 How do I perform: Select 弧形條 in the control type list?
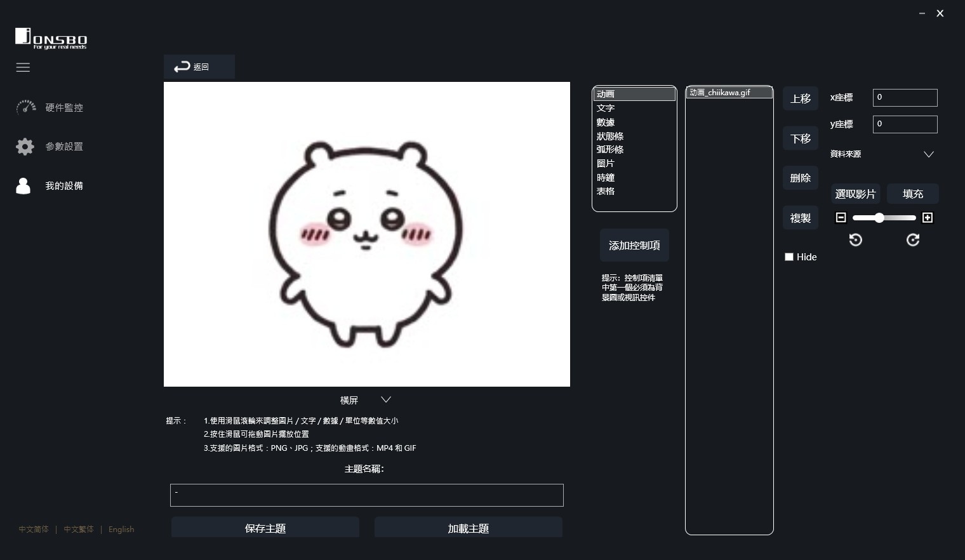(x=610, y=150)
